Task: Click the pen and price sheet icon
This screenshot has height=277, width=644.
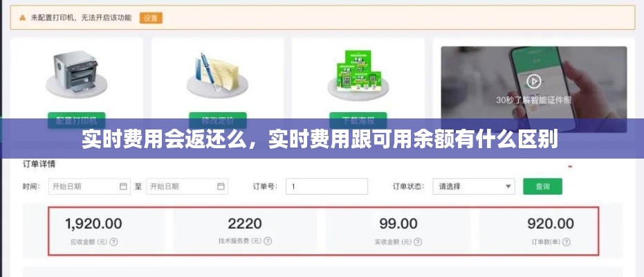Action: [x=217, y=74]
